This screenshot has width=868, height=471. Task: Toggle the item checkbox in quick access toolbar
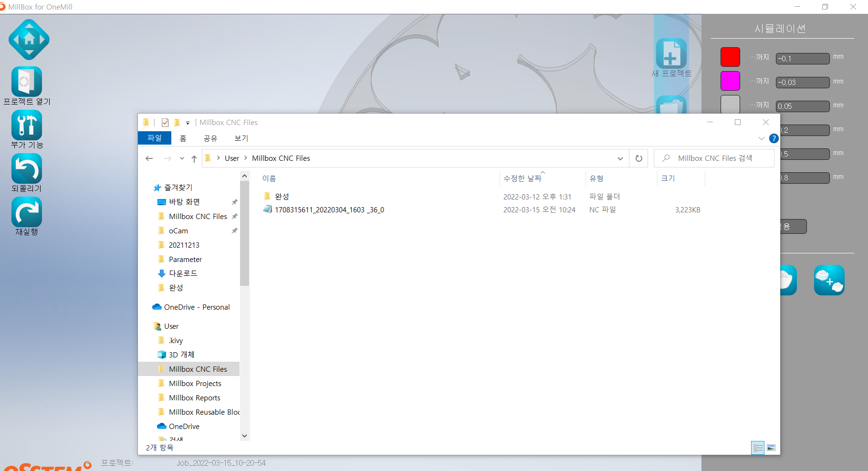click(x=165, y=122)
